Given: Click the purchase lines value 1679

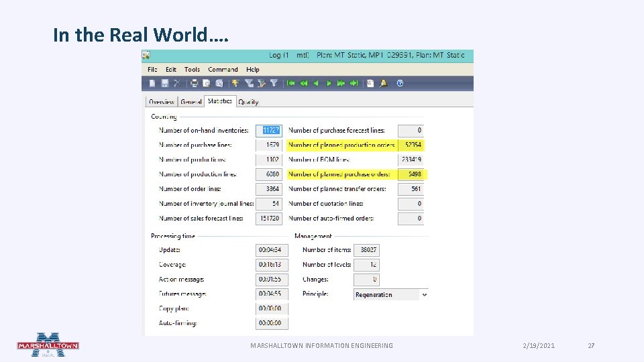Looking at the screenshot, I should [x=269, y=145].
